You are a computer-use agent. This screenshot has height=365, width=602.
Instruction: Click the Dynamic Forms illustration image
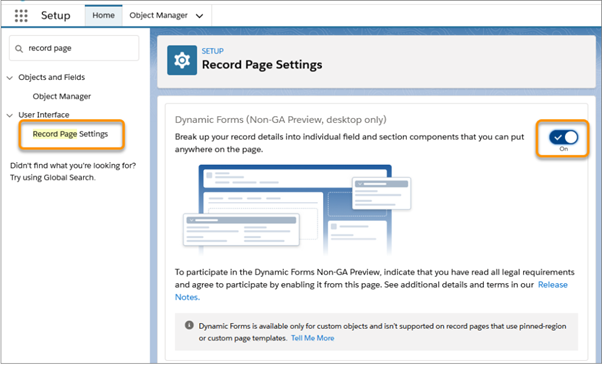297,209
